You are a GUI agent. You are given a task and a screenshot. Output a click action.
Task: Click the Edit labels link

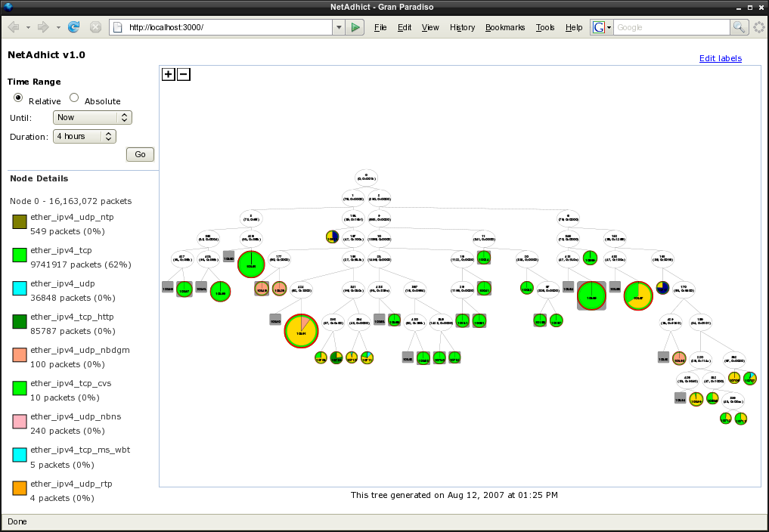[x=720, y=58]
